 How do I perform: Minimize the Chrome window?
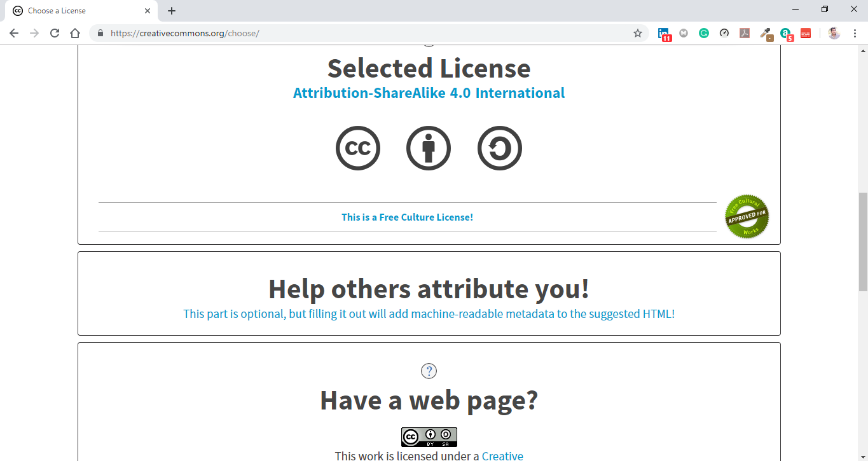point(796,10)
